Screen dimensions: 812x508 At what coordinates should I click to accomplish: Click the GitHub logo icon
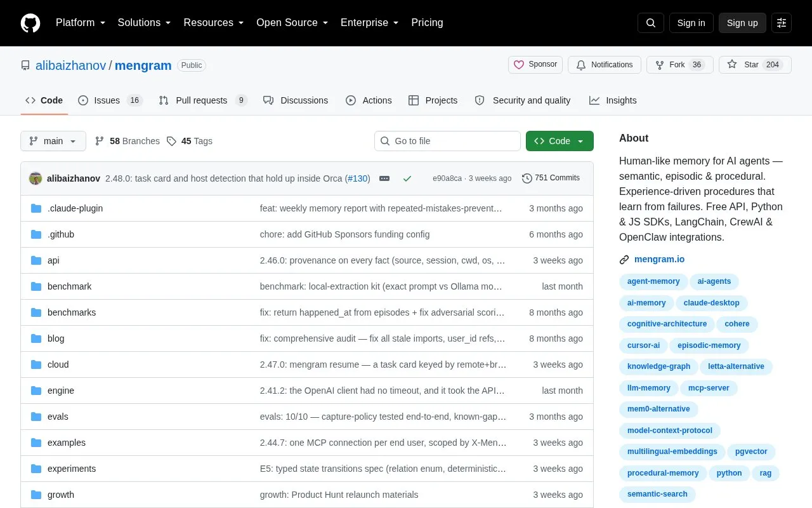30,23
